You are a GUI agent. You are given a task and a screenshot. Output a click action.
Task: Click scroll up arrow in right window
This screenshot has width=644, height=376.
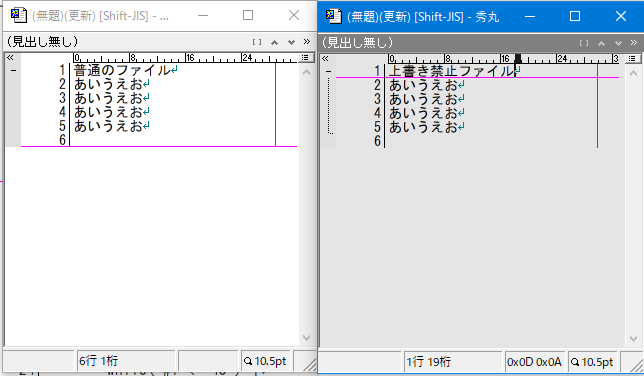point(633,74)
